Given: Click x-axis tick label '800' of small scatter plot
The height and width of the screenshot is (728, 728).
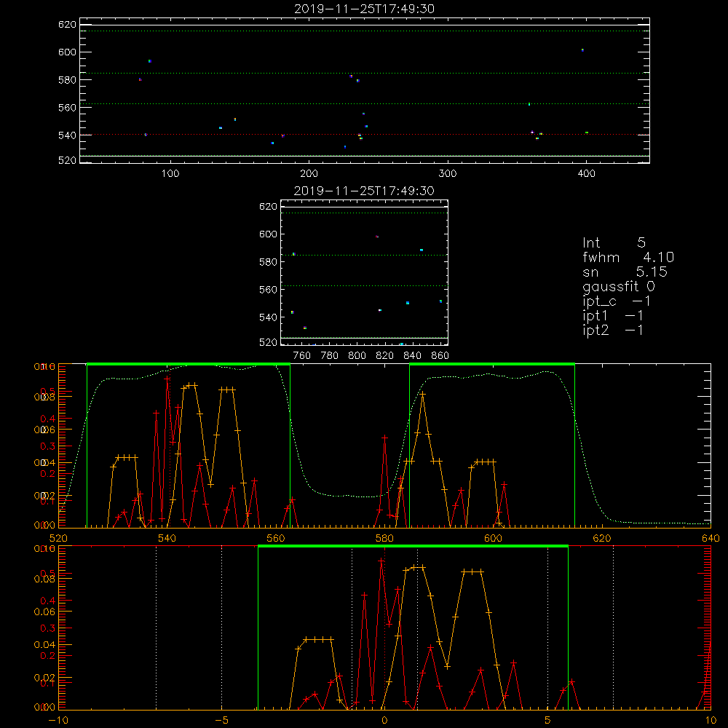Looking at the screenshot, I should [x=357, y=356].
